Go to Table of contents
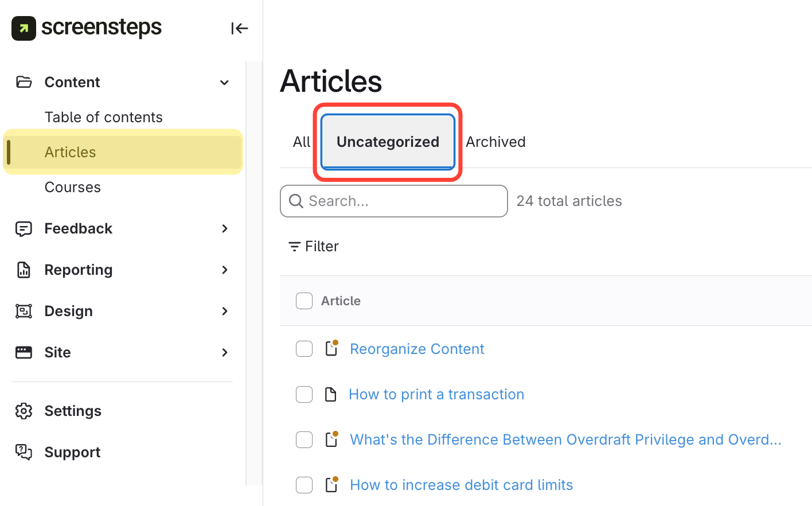 (104, 117)
